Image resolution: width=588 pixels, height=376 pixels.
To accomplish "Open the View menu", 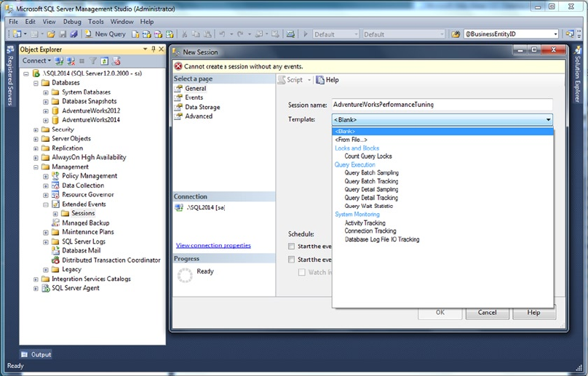I will pos(49,22).
